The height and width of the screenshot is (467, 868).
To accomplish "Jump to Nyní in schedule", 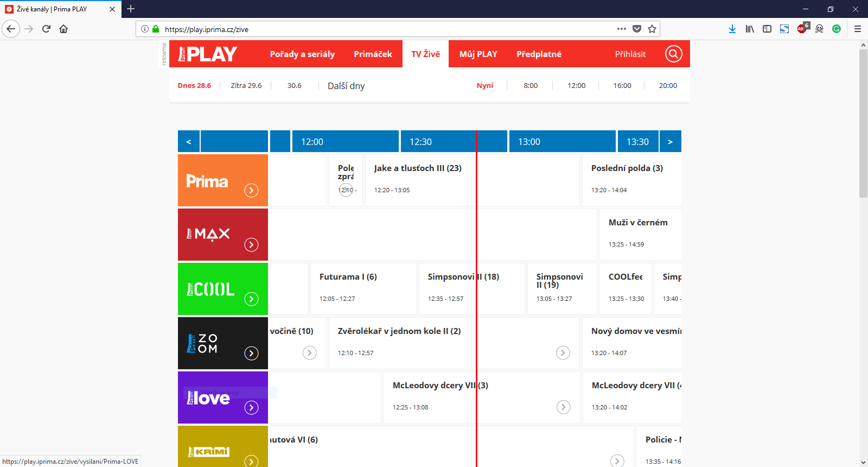I will [x=485, y=85].
